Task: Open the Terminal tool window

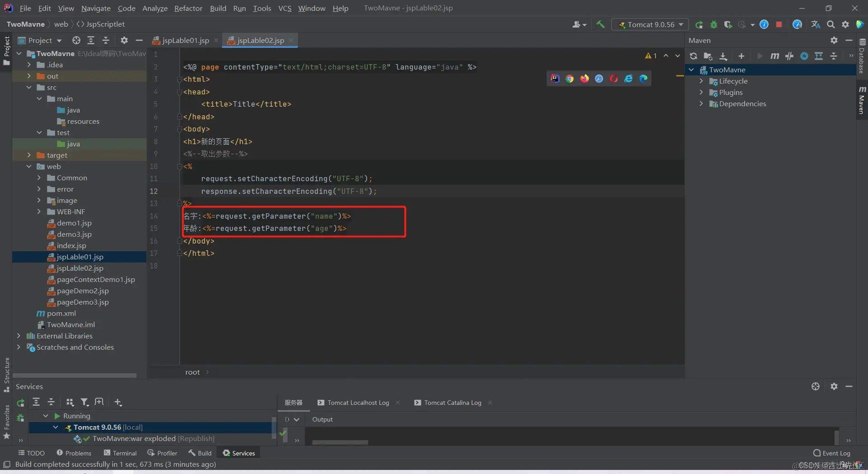Action: [x=120, y=453]
